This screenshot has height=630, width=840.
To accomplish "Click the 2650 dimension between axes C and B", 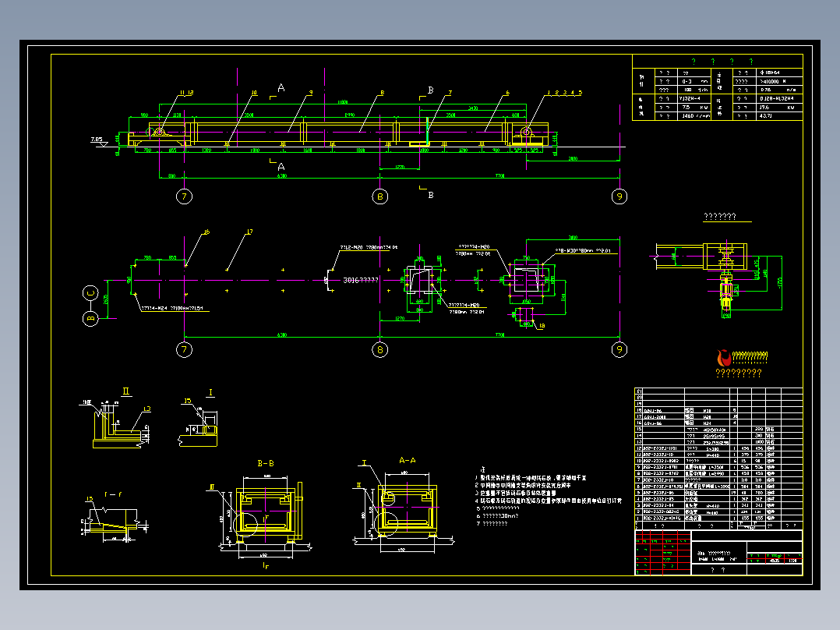I will 106,299.
